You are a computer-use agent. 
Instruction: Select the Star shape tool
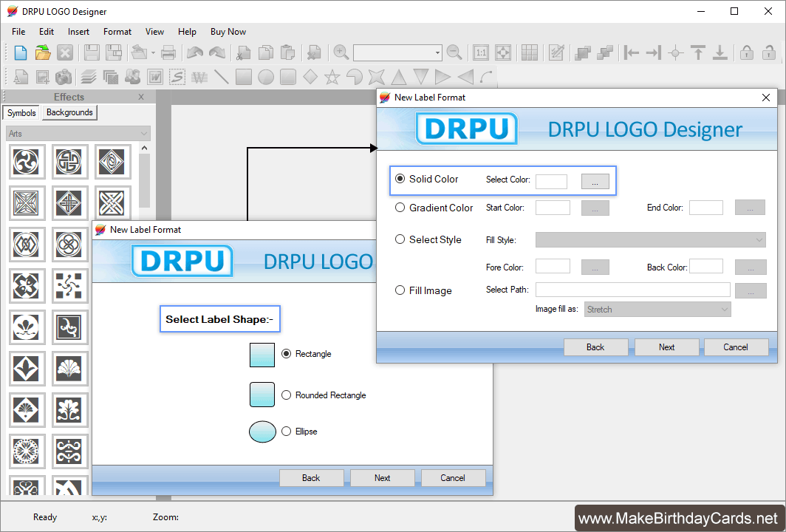332,77
